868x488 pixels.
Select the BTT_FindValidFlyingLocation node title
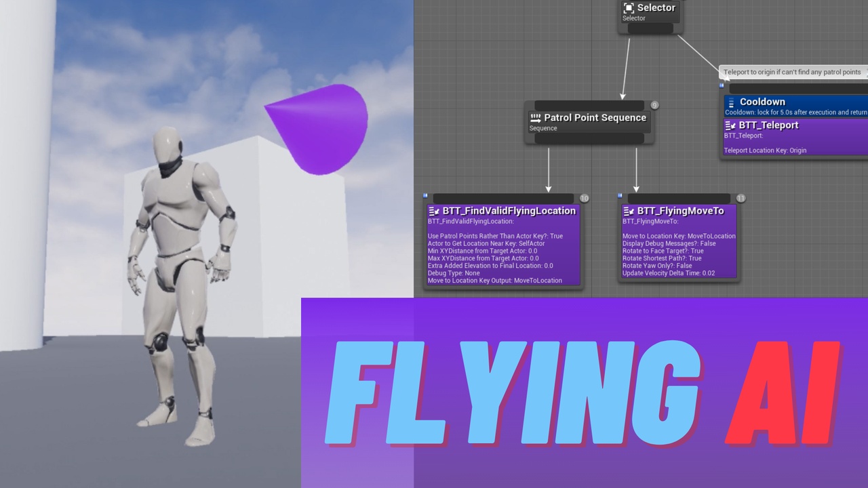(x=509, y=211)
